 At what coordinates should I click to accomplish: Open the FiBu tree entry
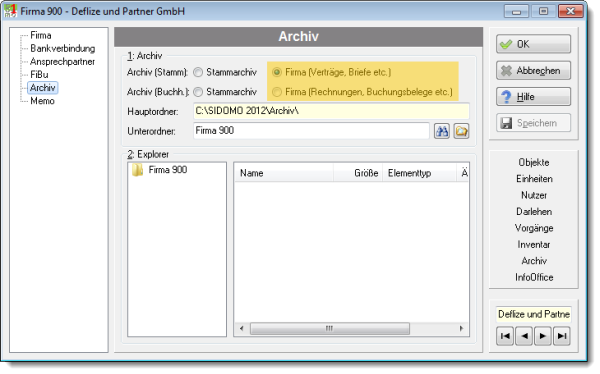pos(39,75)
